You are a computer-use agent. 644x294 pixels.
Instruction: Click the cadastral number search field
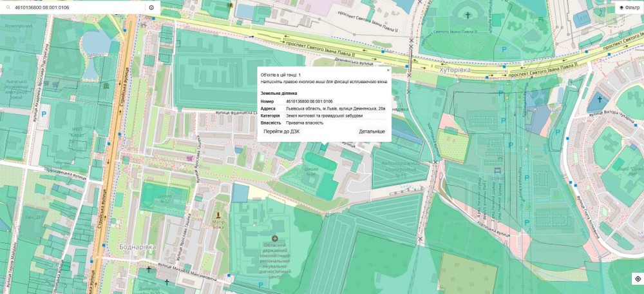click(x=77, y=8)
